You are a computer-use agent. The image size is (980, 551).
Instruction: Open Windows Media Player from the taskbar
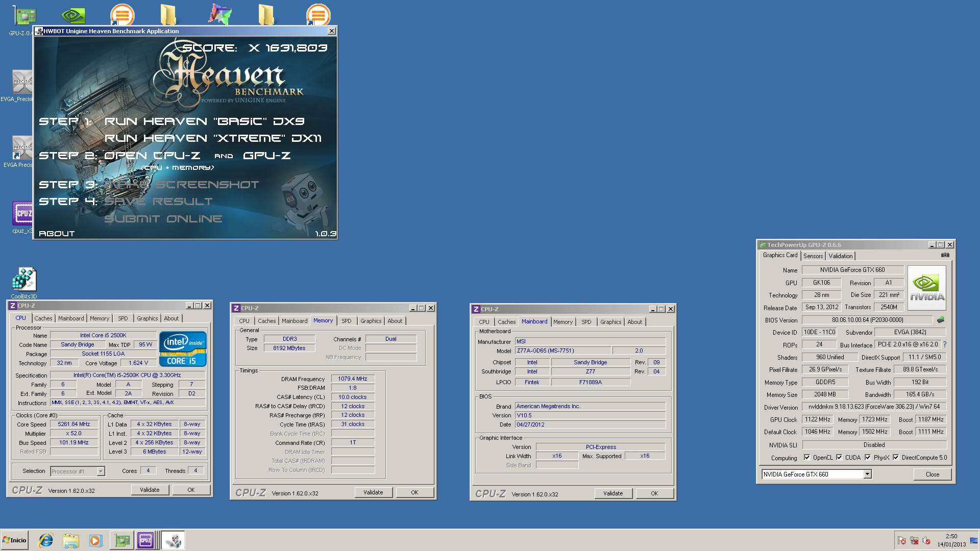(x=95, y=540)
